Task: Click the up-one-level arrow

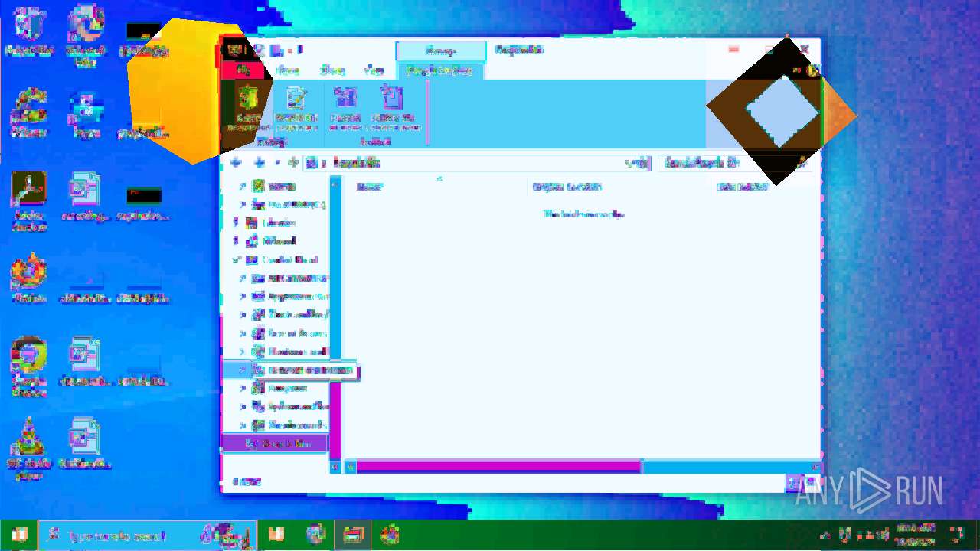Action: (x=293, y=162)
